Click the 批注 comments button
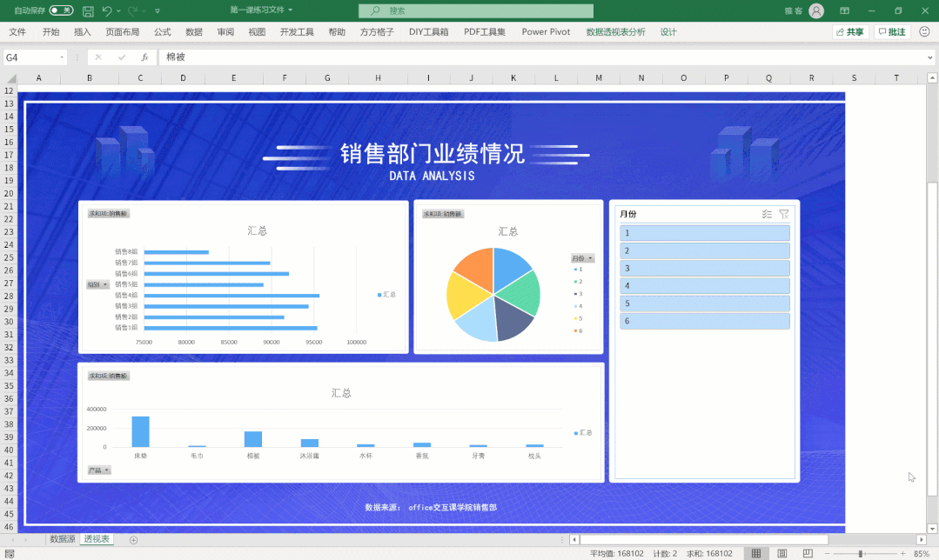Screen dimensions: 939x560 click(892, 32)
